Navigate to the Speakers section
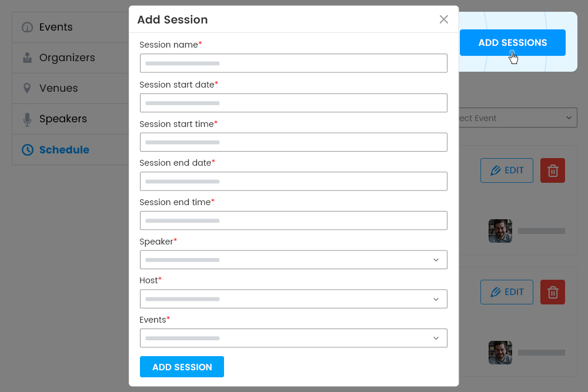Screen dimensions: 588x392 tap(64, 119)
